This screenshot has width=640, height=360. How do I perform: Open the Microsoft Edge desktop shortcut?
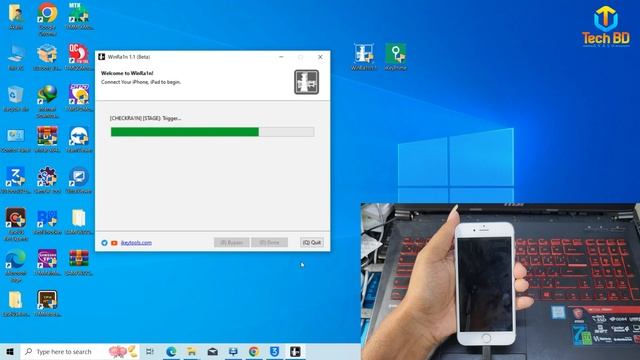16,266
